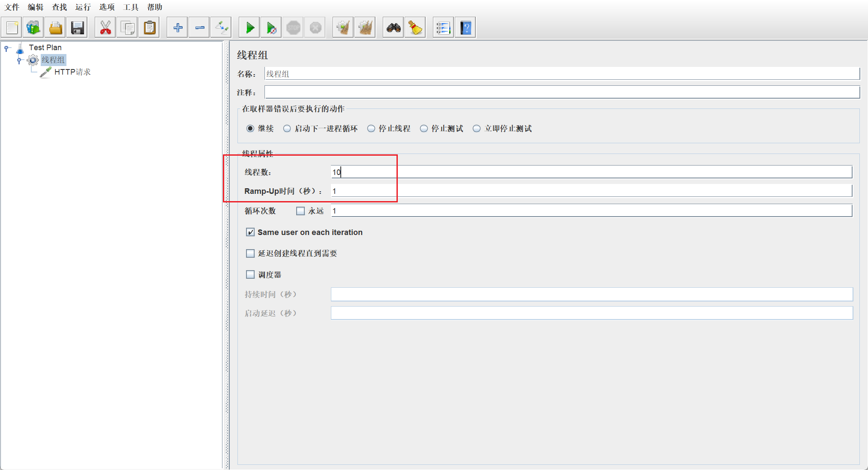Select 启动下一进程循环 radio option

pos(287,129)
